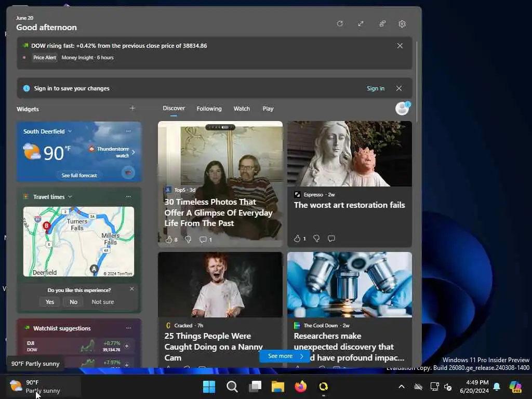532x399 pixels.
Task: Comment on art restoration fails article
Action: pos(331,238)
